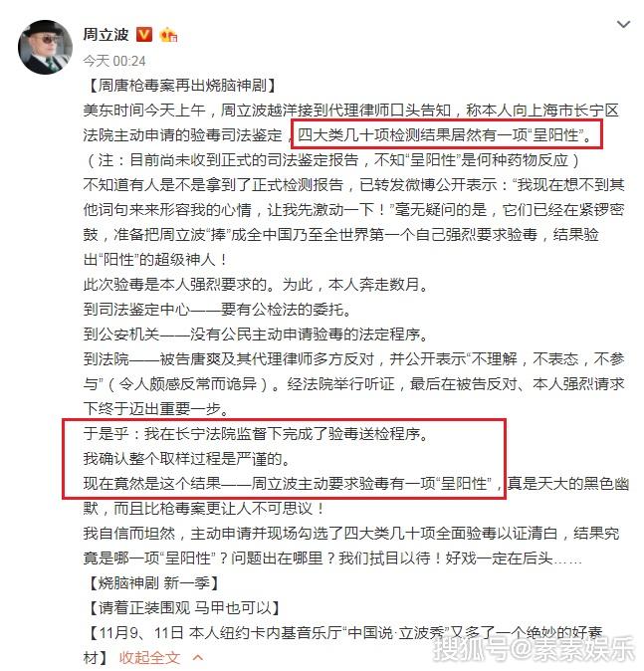
Task: Click the line starting 于是乎：我在长宁法院
Action: click(256, 434)
